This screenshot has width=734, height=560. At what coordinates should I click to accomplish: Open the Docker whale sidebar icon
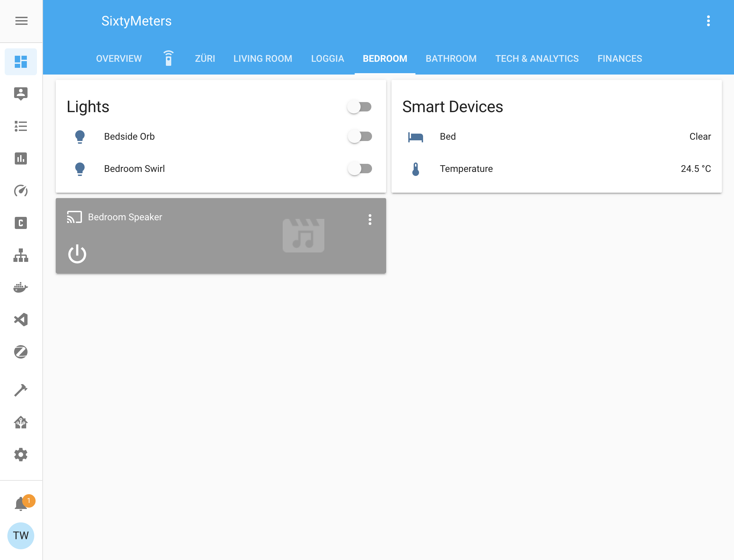[x=21, y=287]
